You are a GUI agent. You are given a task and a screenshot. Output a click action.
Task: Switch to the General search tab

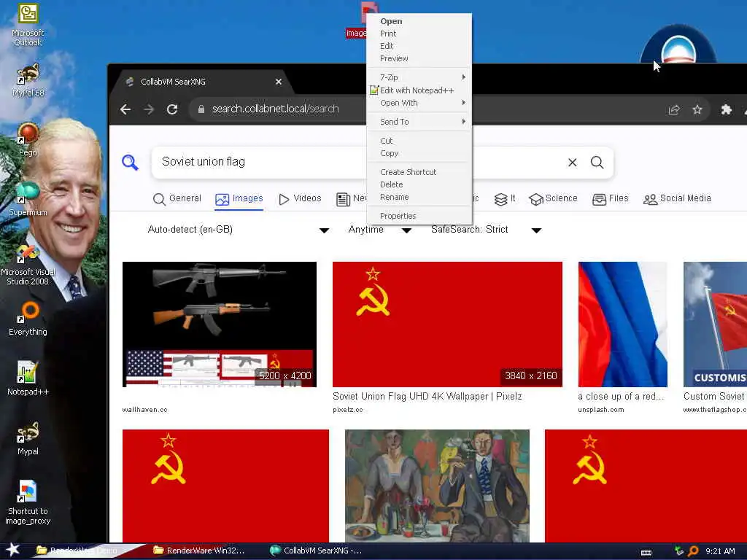tap(177, 198)
